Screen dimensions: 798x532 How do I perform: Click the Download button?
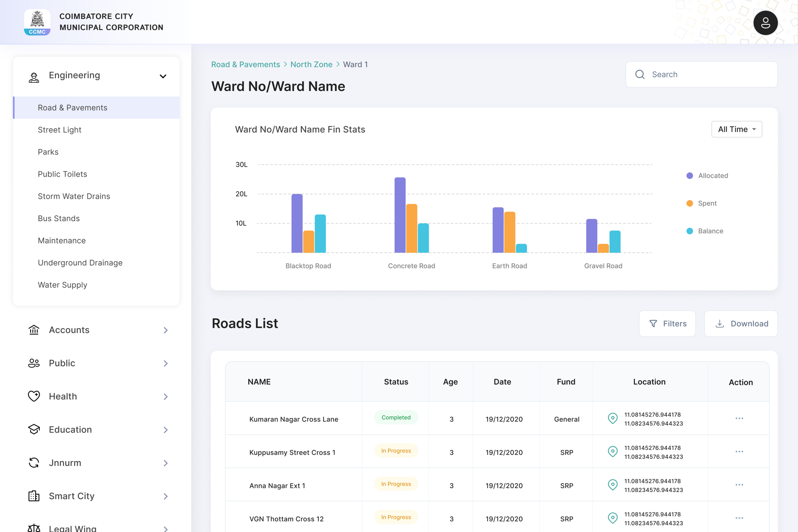(x=741, y=324)
